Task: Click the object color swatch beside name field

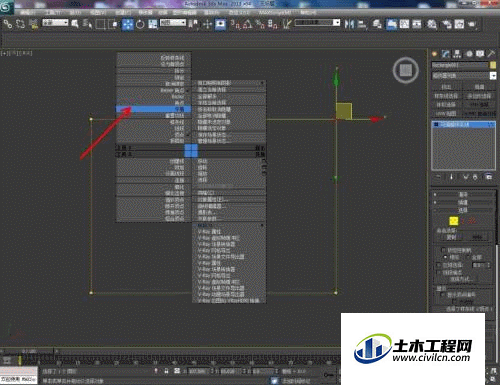Action: pos(493,65)
